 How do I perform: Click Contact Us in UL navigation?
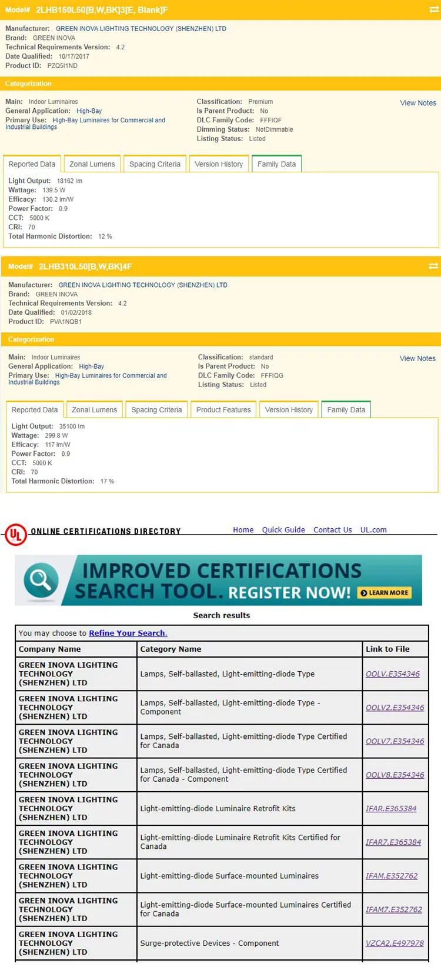click(x=332, y=530)
